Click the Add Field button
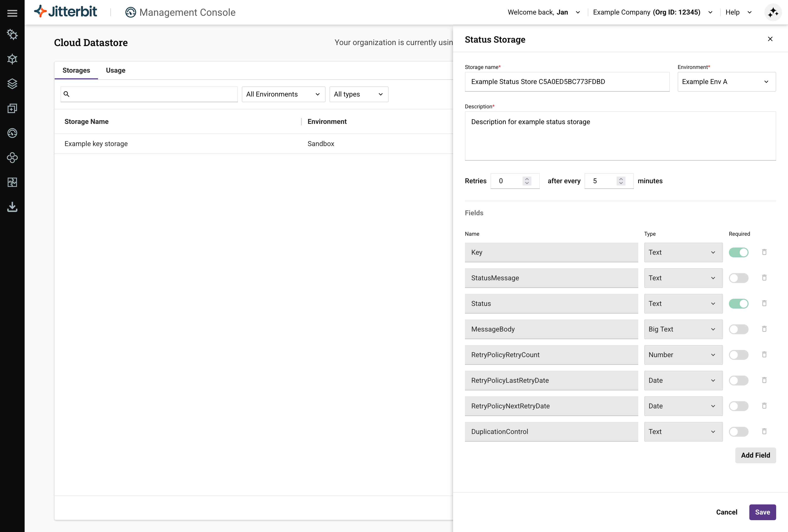This screenshot has width=788, height=532. 755,455
